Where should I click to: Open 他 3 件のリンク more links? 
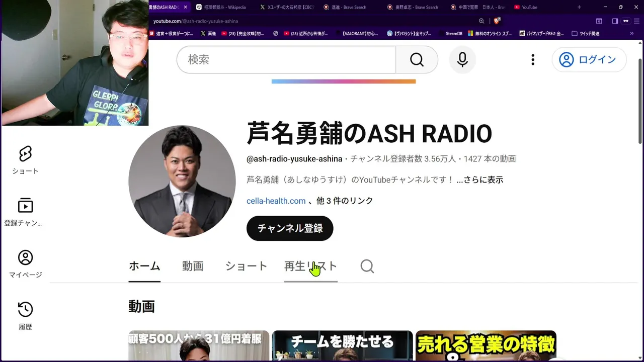(345, 201)
